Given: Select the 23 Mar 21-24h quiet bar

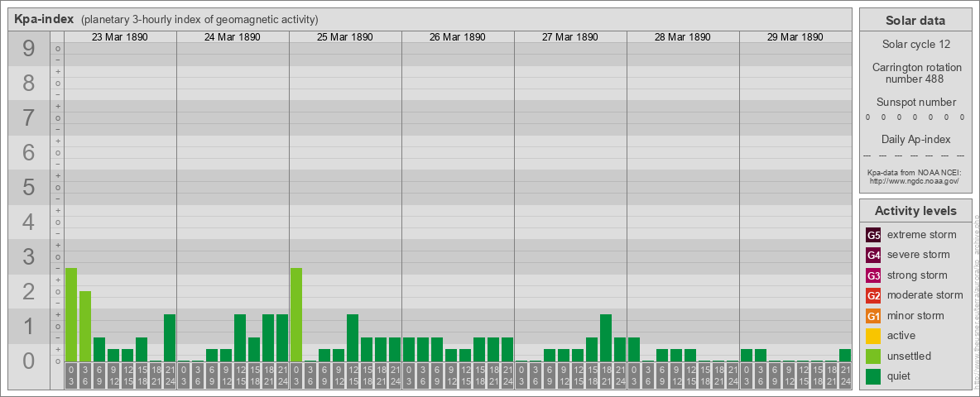Looking at the screenshot, I should [170, 337].
